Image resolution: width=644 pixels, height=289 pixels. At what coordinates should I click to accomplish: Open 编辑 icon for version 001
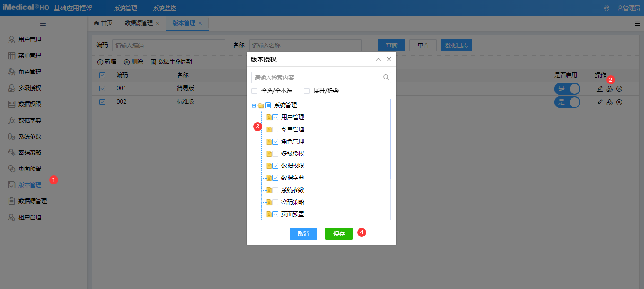point(600,88)
